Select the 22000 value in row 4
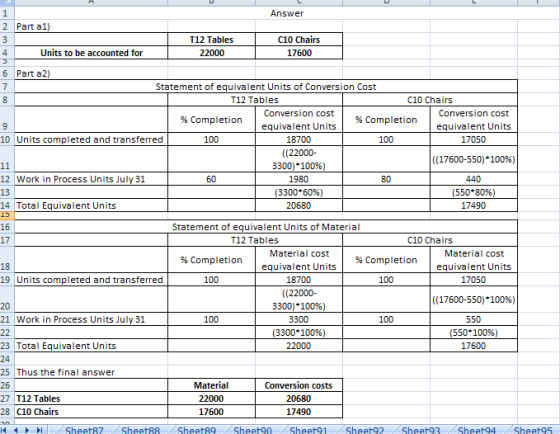560x434 pixels. point(211,53)
